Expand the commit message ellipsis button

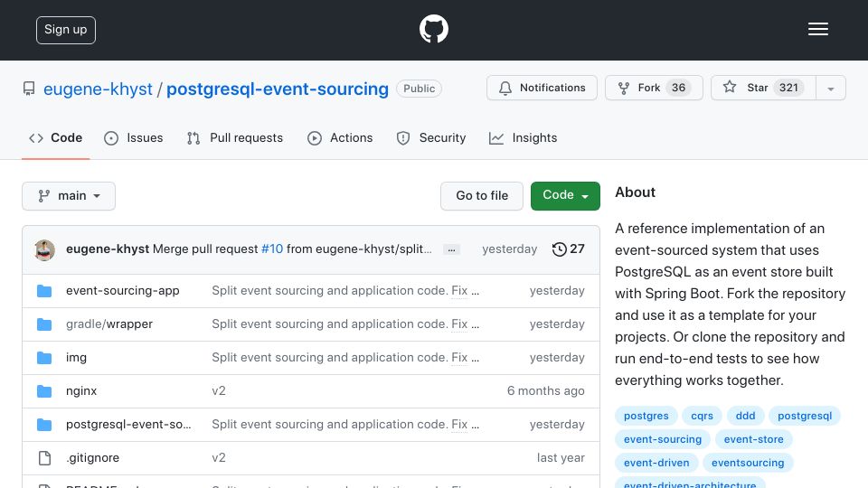pyautogui.click(x=452, y=249)
